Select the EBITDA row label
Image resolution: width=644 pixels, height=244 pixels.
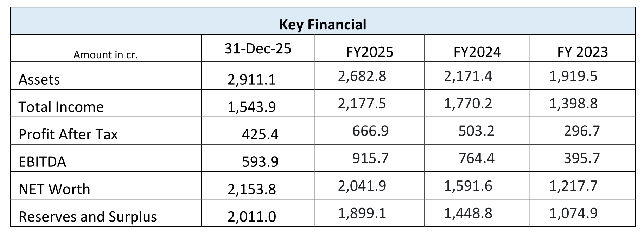(x=42, y=162)
